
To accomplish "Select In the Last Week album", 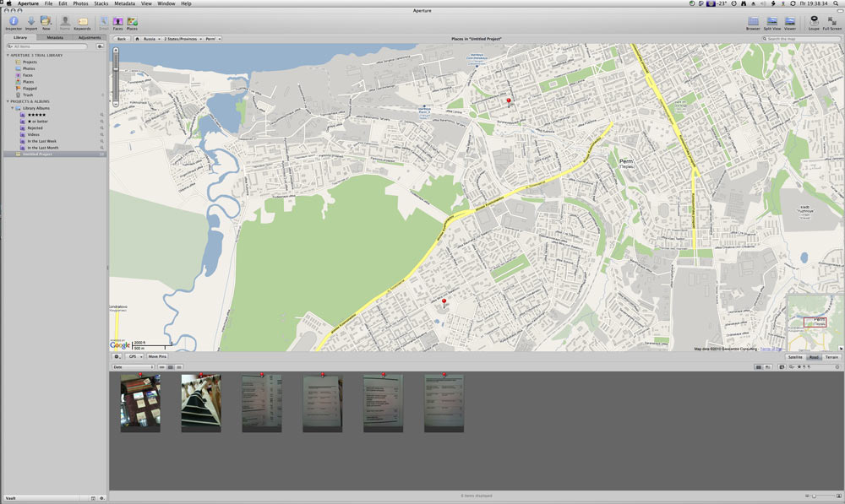I will click(x=41, y=141).
